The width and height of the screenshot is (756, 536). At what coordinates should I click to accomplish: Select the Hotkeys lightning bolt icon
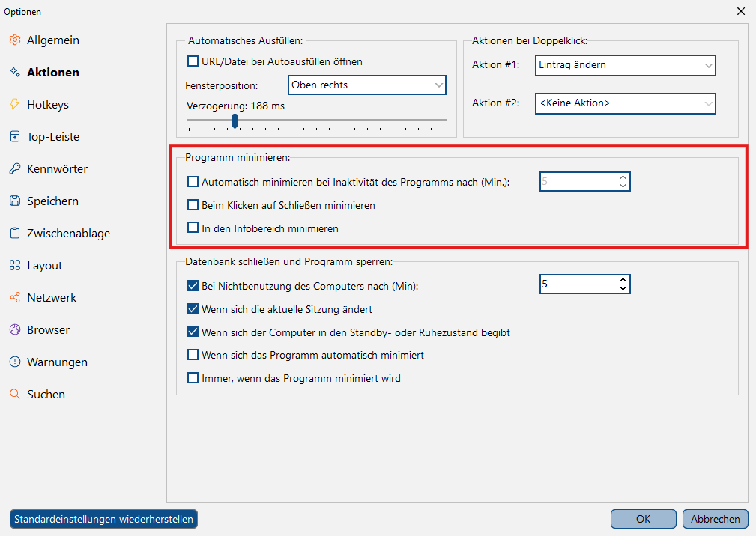pyautogui.click(x=15, y=104)
